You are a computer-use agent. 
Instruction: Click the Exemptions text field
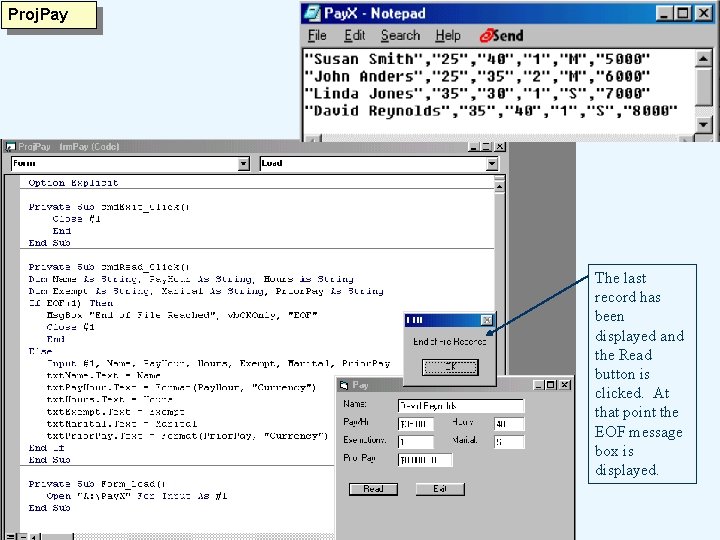pos(416,442)
